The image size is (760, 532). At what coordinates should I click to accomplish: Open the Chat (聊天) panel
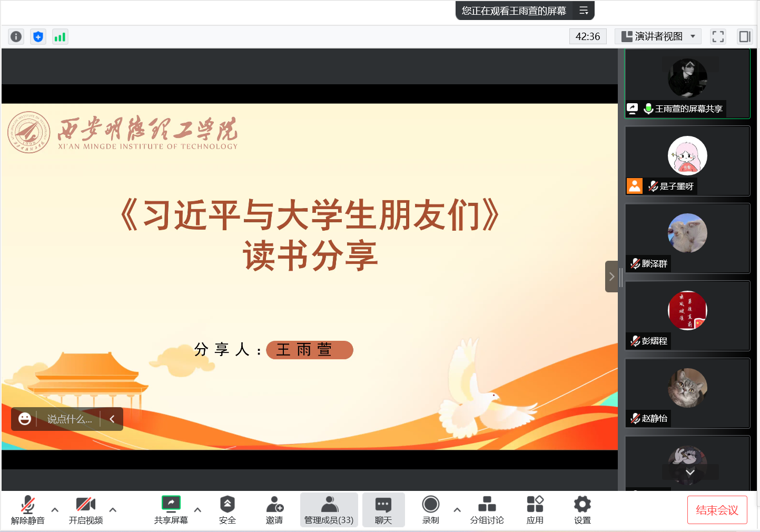coord(383,510)
